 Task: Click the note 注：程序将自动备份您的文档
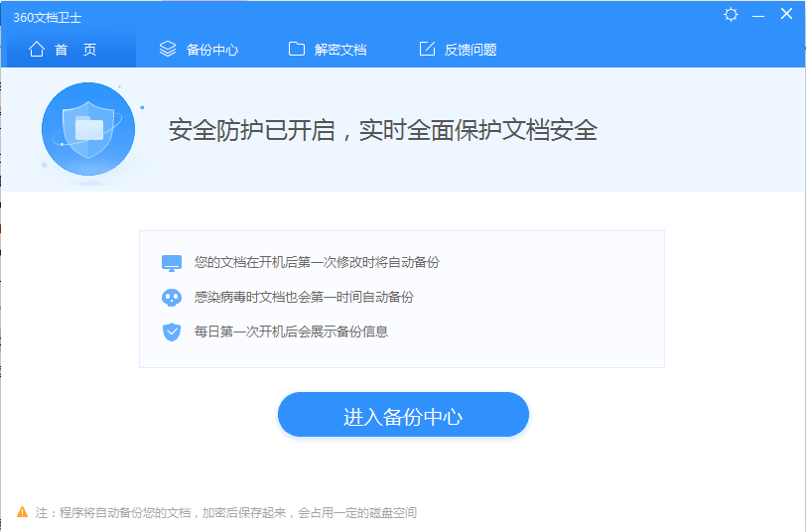pos(226,512)
